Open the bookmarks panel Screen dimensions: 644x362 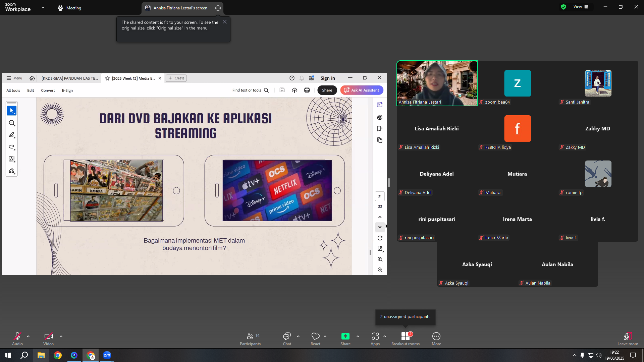point(380,129)
